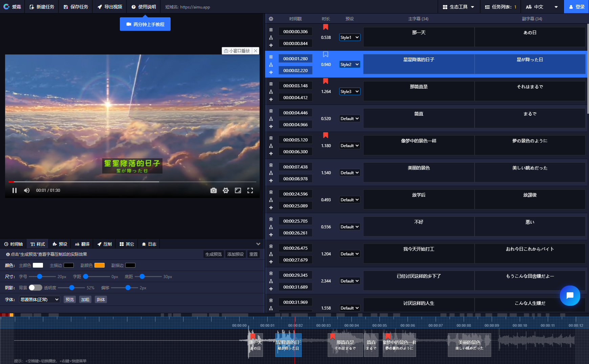
Task: Open Default preset dropdown for 简直 row
Action: (350, 119)
